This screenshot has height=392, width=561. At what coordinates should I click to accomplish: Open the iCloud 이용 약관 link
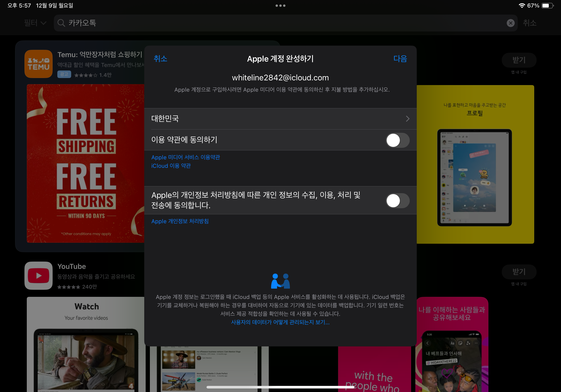click(171, 166)
